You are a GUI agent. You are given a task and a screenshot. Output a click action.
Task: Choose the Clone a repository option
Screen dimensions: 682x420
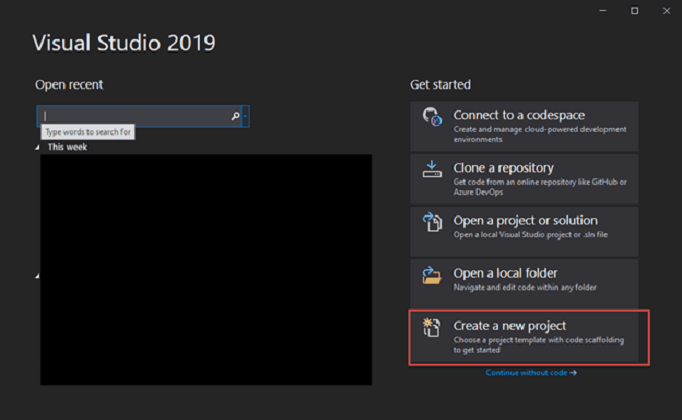click(503, 168)
